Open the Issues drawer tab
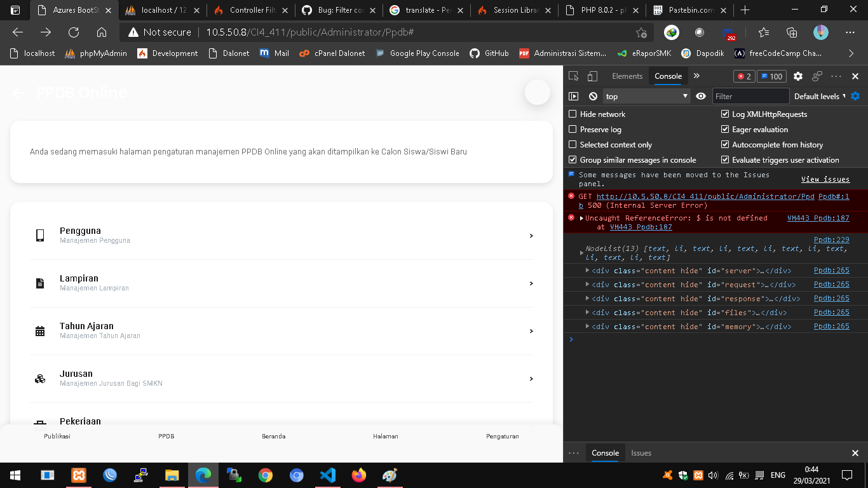The width and height of the screenshot is (868, 488). 641,453
